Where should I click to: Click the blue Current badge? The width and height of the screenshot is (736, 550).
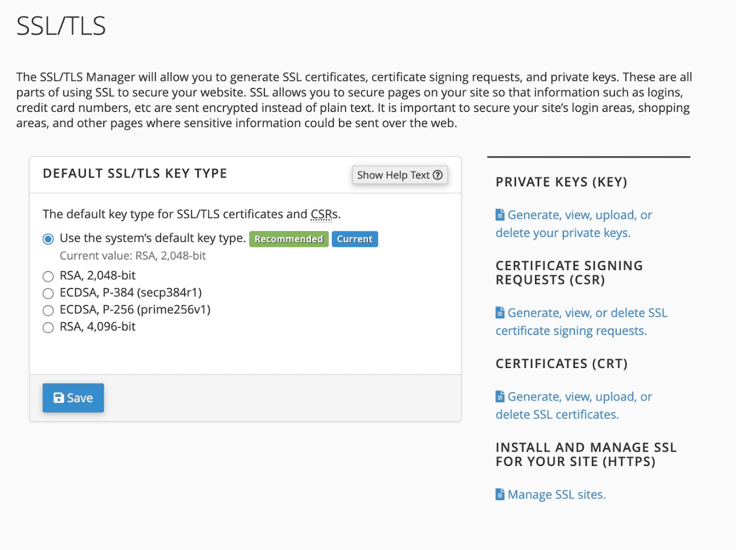355,239
